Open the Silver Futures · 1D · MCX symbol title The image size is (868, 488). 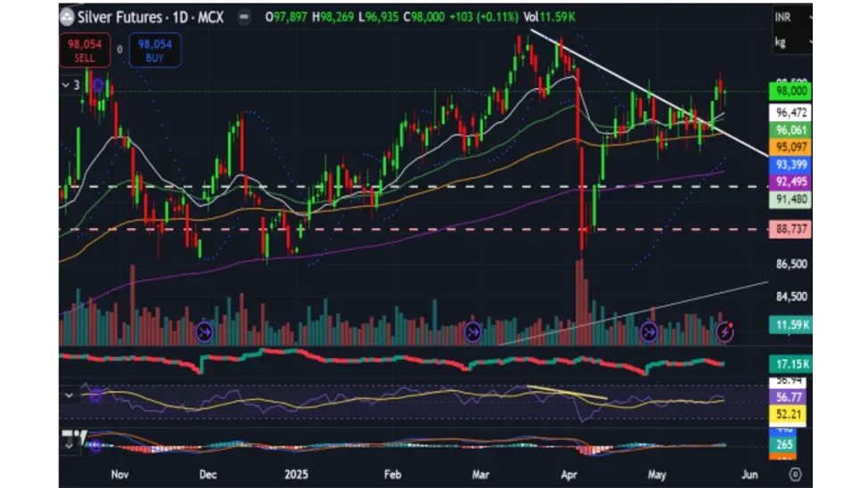point(151,17)
